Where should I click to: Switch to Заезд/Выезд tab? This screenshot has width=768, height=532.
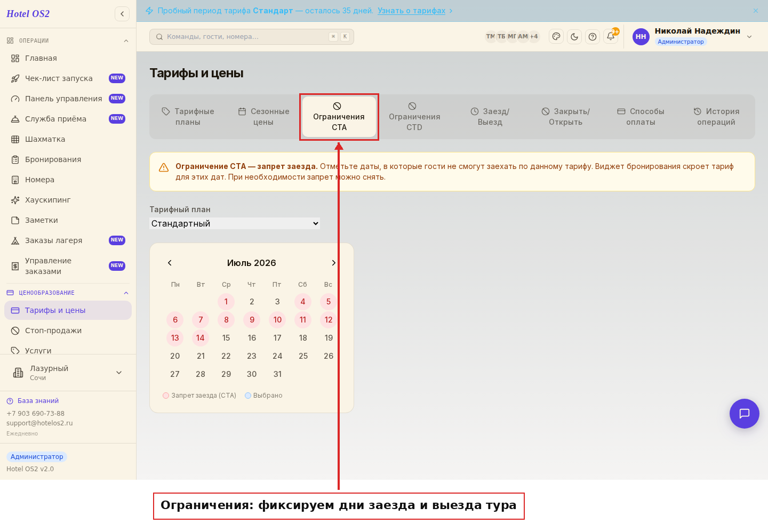click(x=490, y=117)
